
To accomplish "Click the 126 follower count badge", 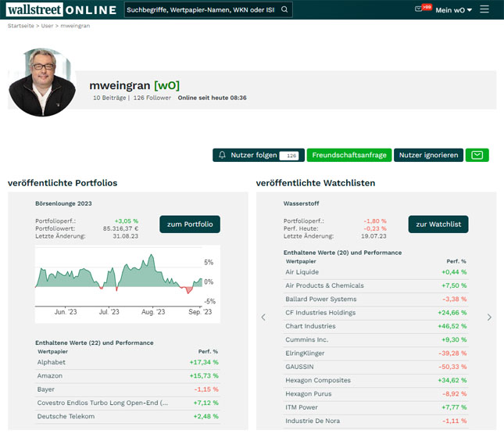I will (289, 156).
